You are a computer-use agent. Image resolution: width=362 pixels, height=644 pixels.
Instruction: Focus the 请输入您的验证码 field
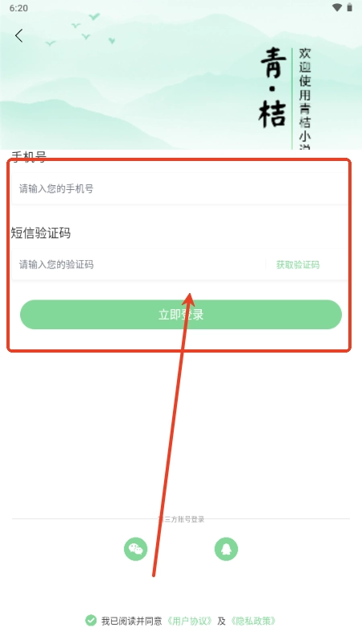[138, 265]
